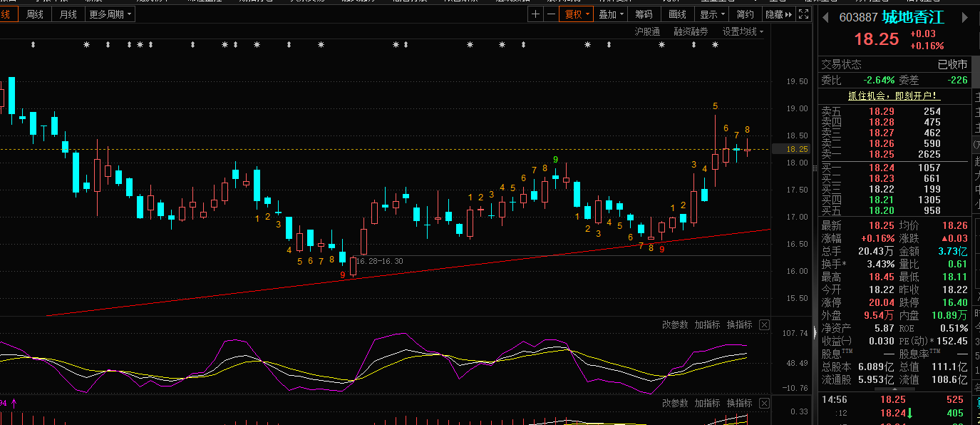Viewport: 980px width, 425px height.
Task: Click 换指标 in first indicator panel
Action: click(x=740, y=325)
